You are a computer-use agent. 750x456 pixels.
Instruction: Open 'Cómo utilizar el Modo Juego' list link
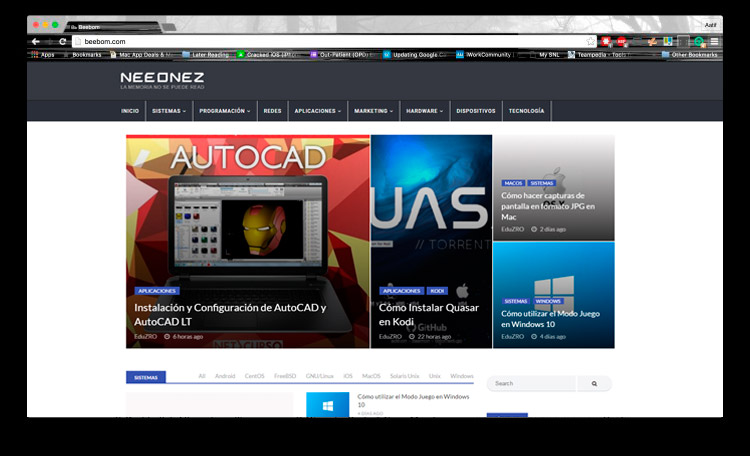(413, 400)
